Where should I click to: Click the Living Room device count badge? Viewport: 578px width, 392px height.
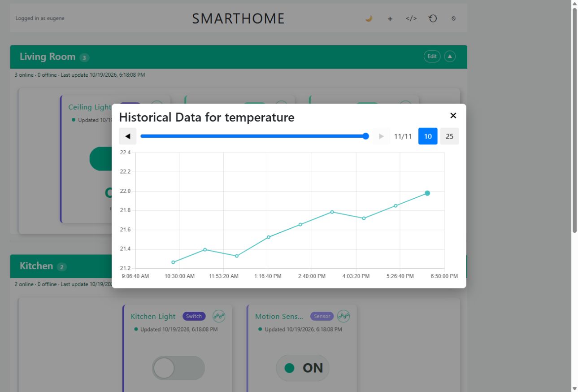coord(84,57)
